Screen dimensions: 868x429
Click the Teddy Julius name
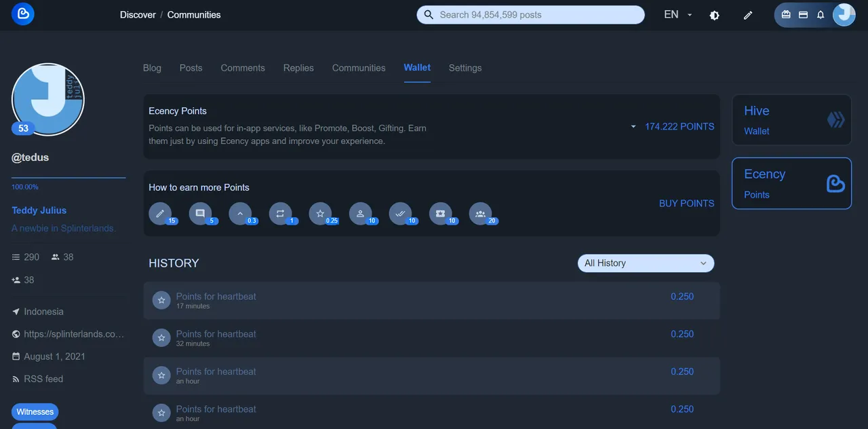click(x=39, y=210)
